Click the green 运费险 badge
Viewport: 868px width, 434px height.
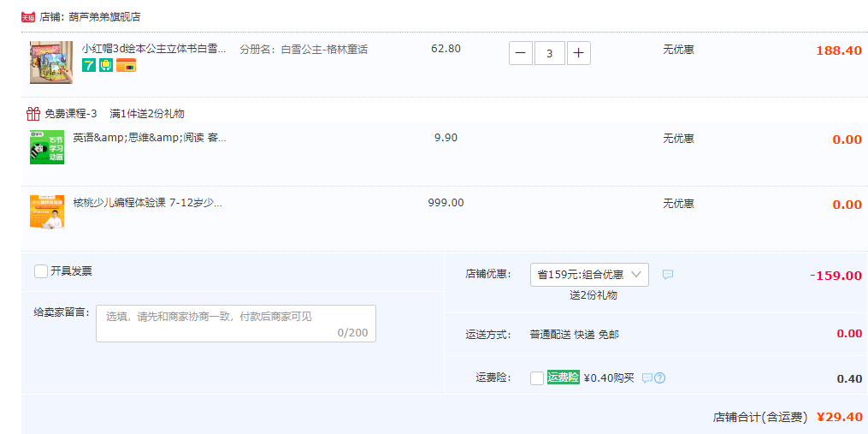[564, 378]
